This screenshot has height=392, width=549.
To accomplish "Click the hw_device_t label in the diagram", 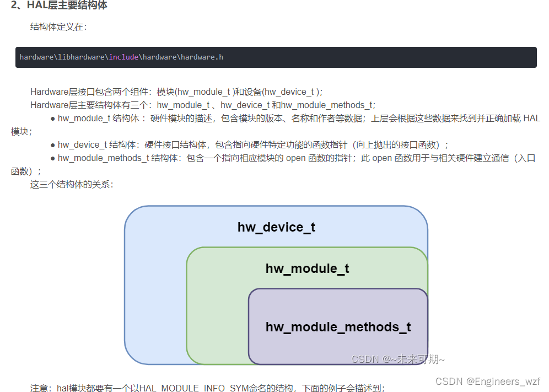I will pos(276,227).
